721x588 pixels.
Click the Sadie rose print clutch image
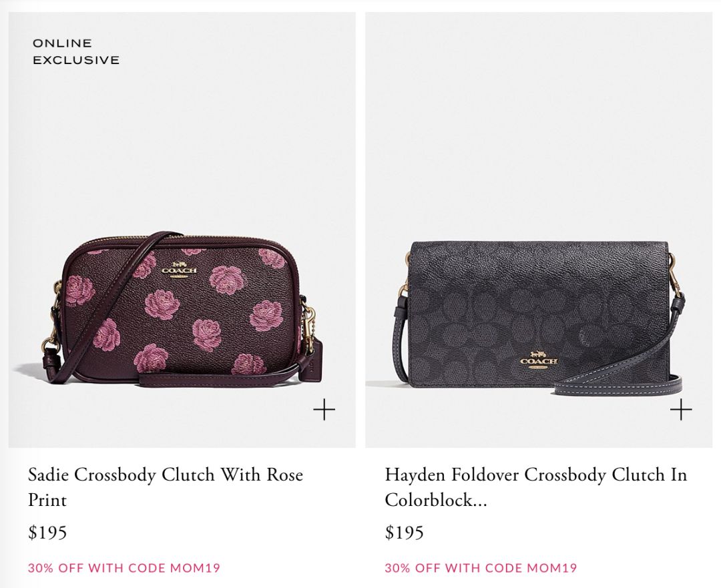182,230
